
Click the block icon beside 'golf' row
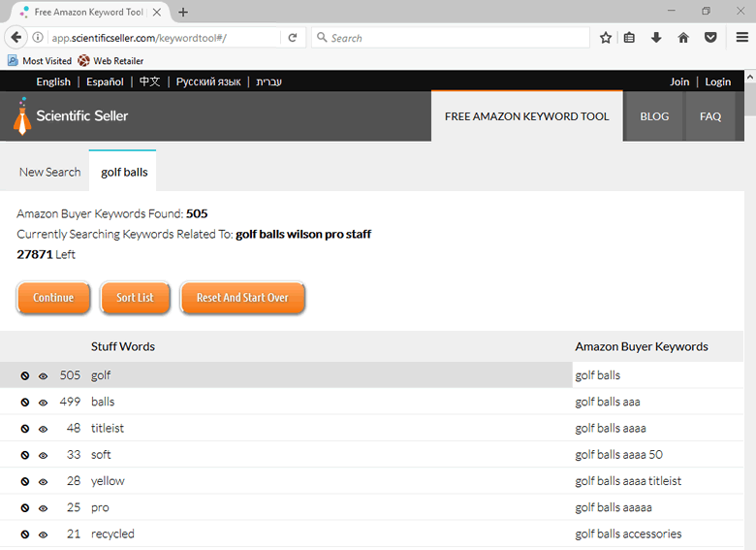click(25, 375)
